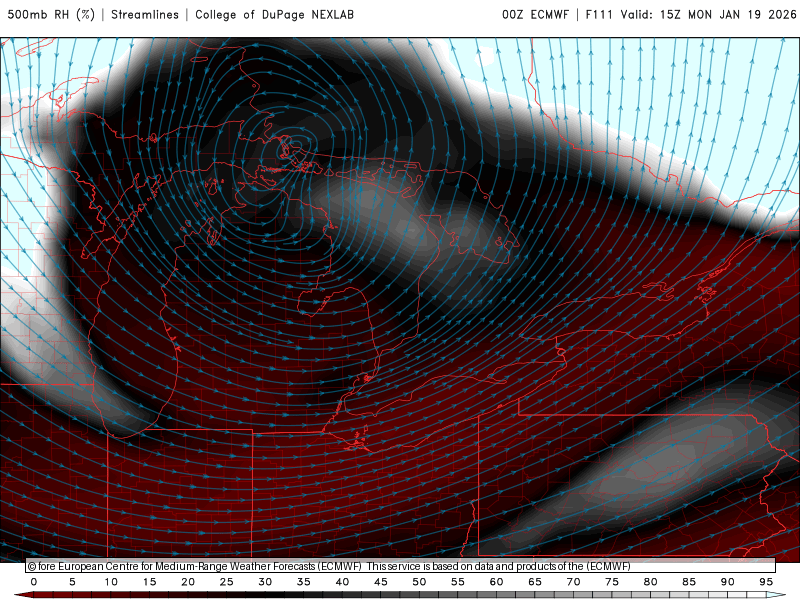Click the "95" label on color scale
This screenshot has width=800, height=600.
(766, 582)
